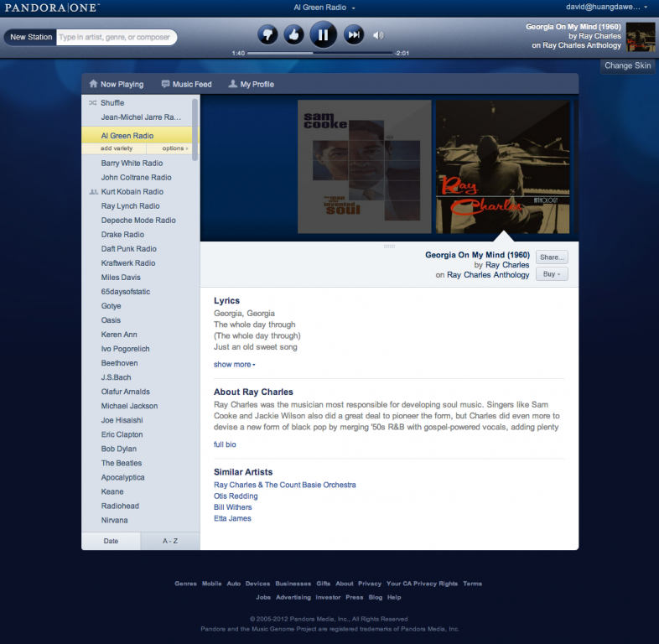Click the Ray Charles Anthology album cover

tap(503, 167)
